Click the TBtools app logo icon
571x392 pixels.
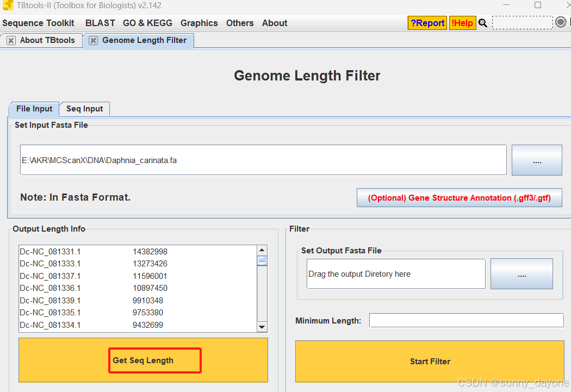(x=7, y=5)
